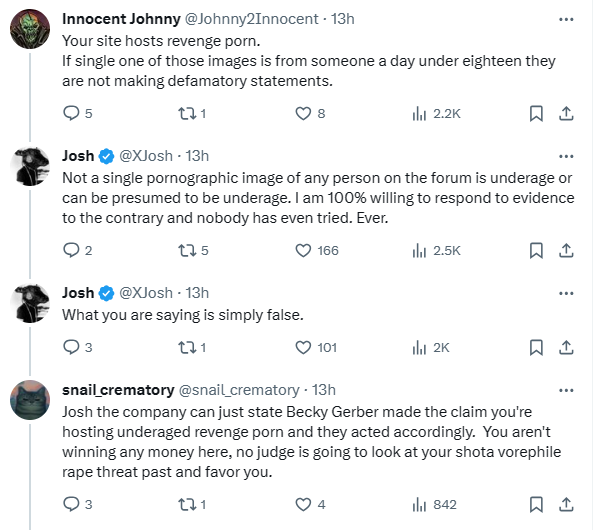Like Innocent Johnny's tweet with 8 likes
Image resolution: width=604 pixels, height=530 pixels.
coord(304,114)
